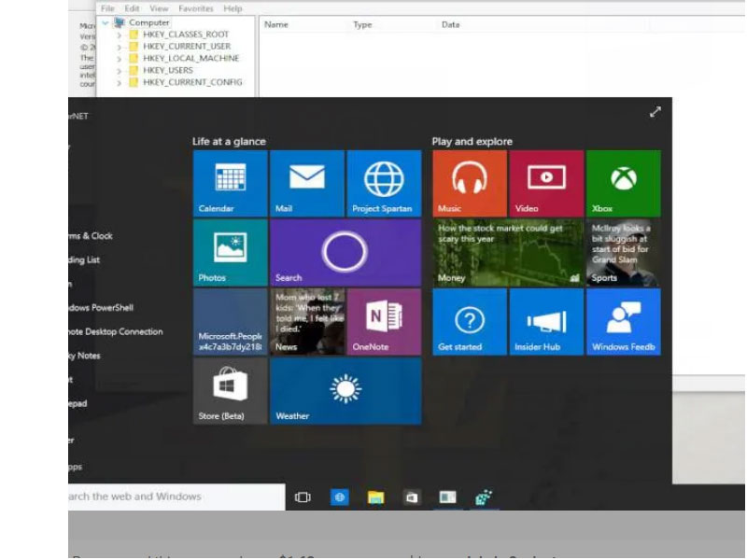747x560 pixels.
Task: Expand HKEY_USERS in registry tree
Action: [120, 71]
